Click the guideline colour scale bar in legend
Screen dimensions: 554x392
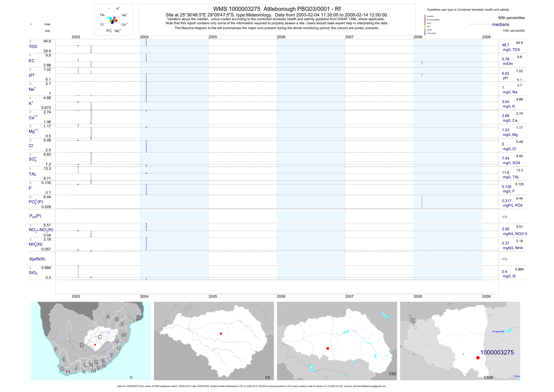[425, 25]
